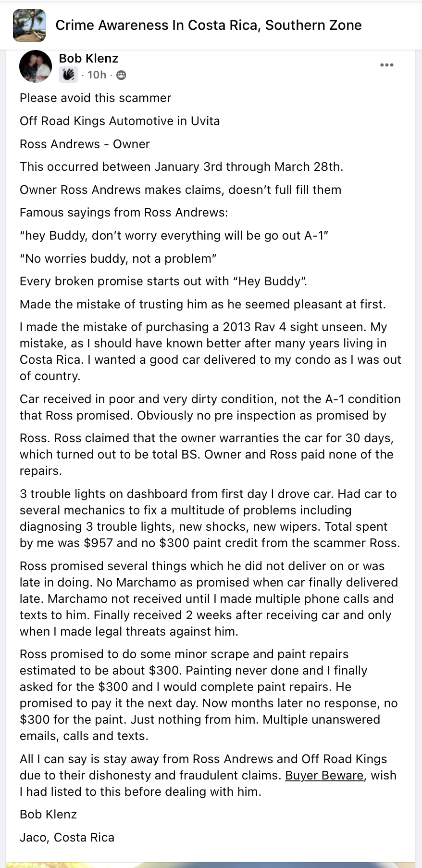
Task: Open the 10h post timestamp
Action: click(97, 75)
